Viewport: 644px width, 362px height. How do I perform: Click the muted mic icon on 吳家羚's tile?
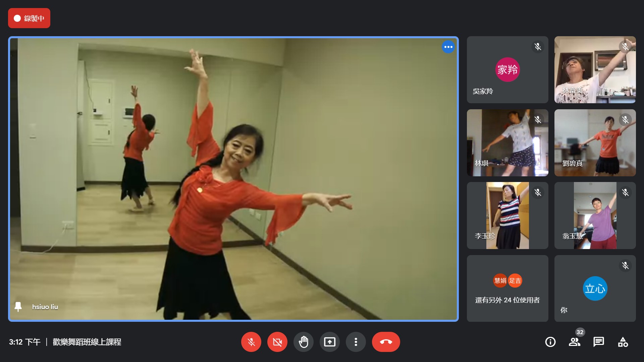click(x=538, y=47)
